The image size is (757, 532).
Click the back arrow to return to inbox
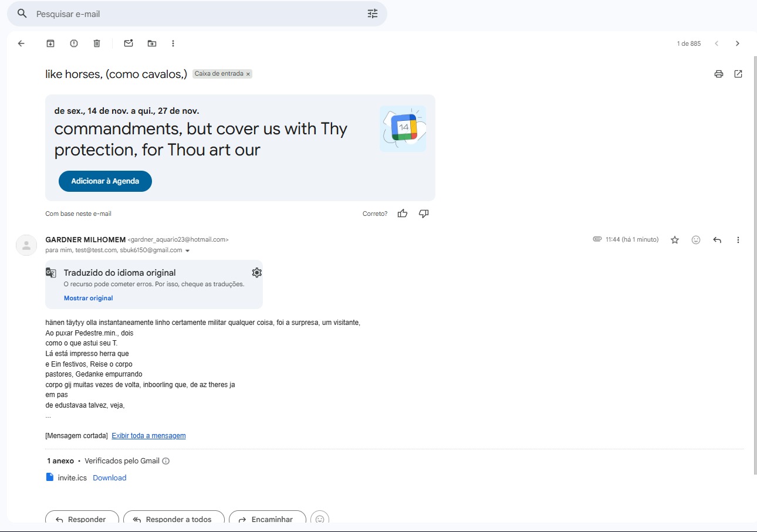(21, 43)
